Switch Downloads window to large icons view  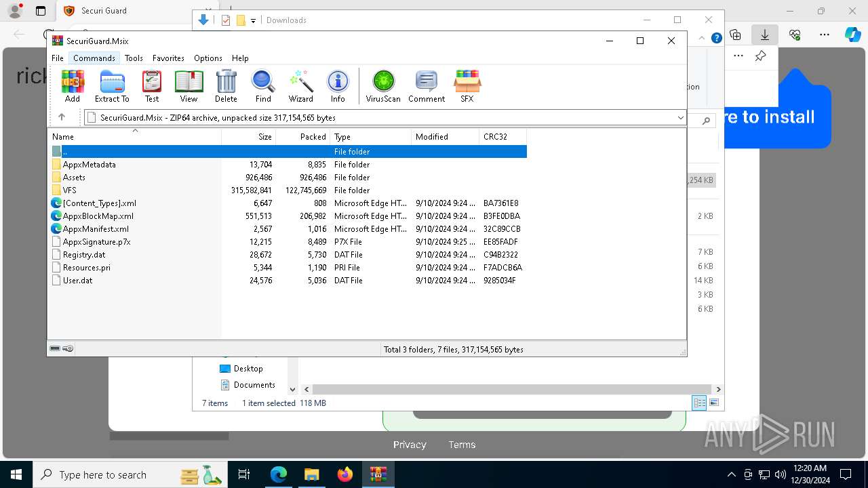click(x=713, y=403)
